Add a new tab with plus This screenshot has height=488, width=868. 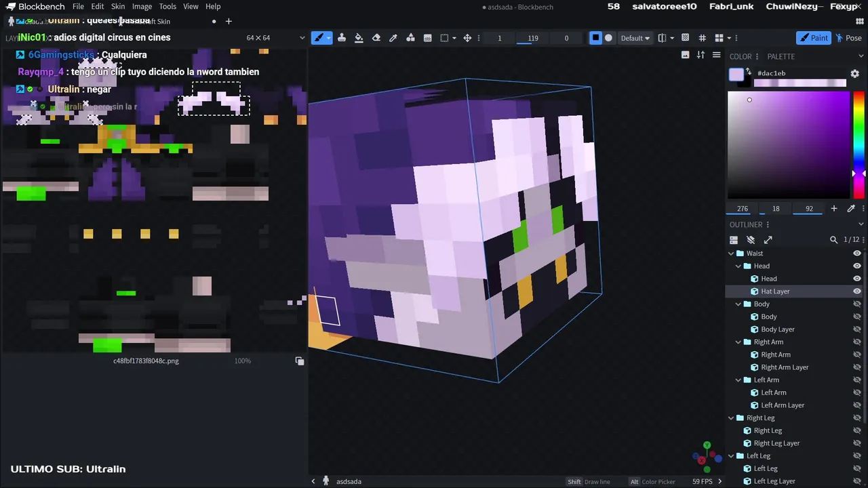pos(229,21)
